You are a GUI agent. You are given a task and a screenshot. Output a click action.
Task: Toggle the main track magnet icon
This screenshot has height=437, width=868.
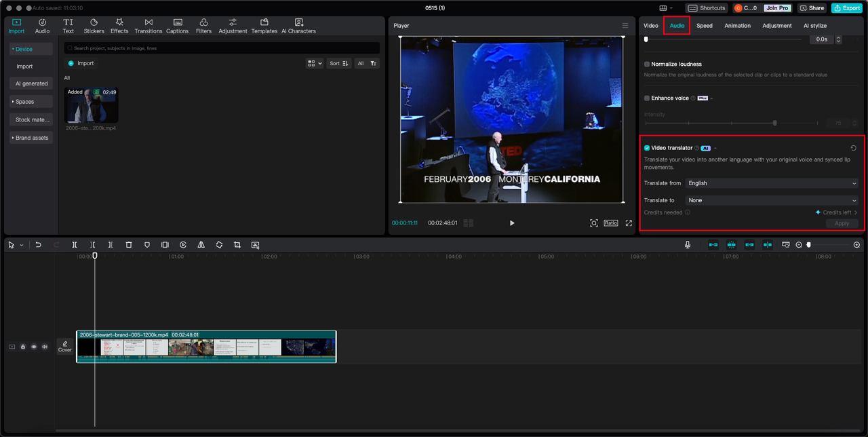pos(713,245)
